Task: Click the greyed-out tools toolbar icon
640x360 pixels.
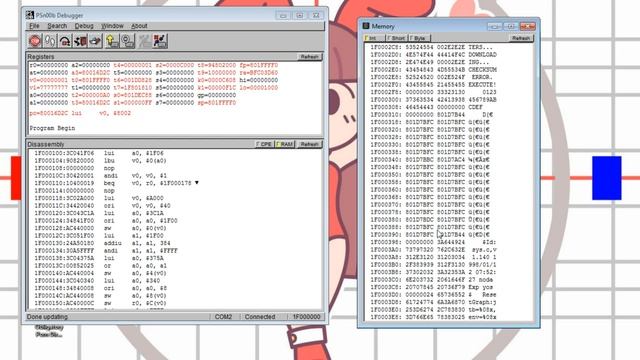Action: 144,41
